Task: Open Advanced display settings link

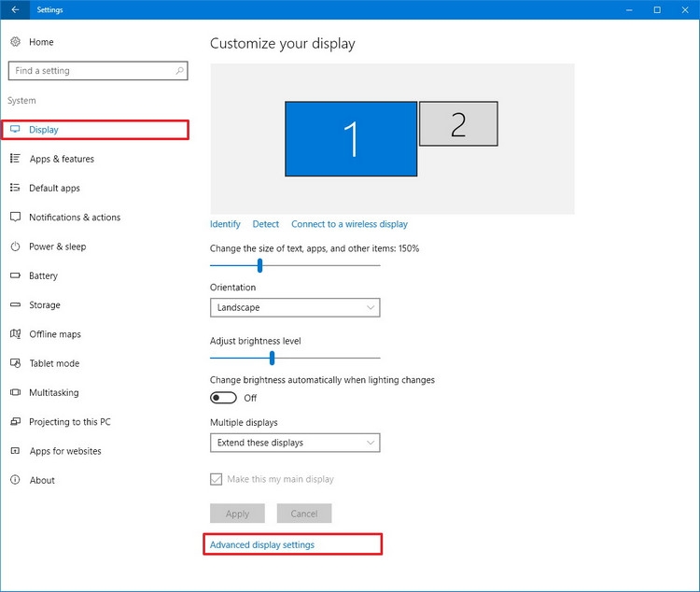Action: click(262, 545)
